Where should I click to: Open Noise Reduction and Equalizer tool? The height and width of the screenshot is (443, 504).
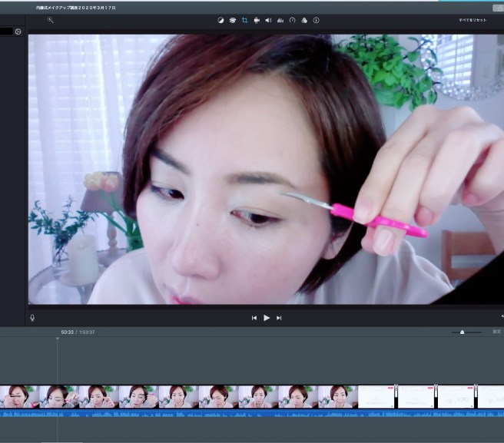[280, 20]
